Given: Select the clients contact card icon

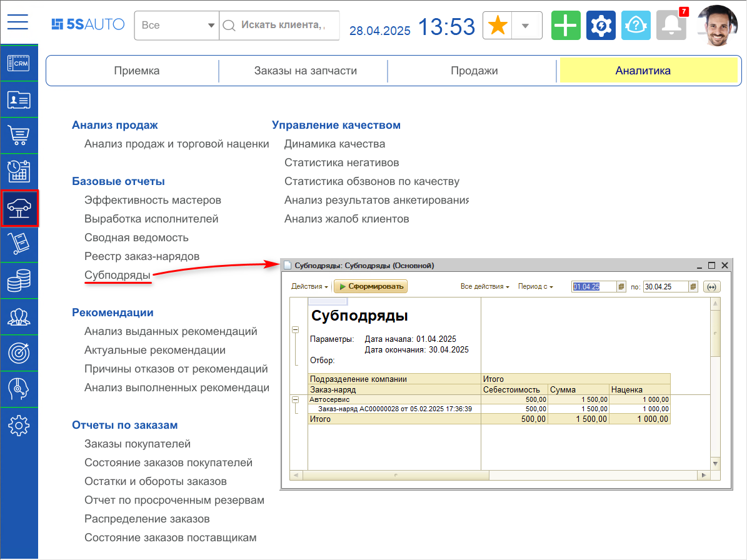Looking at the screenshot, I should tap(19, 100).
